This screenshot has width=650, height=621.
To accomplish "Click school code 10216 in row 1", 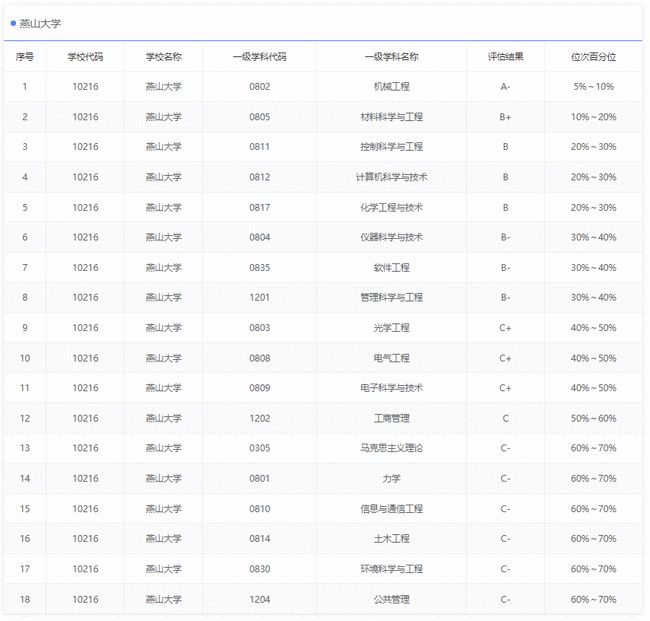I will 85,86.
